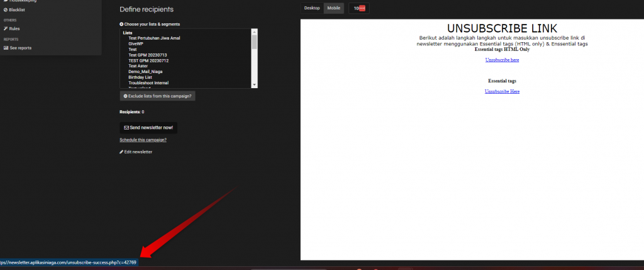The image size is (644, 270).
Task: Click the Rules wand icon
Action: click(6, 28)
